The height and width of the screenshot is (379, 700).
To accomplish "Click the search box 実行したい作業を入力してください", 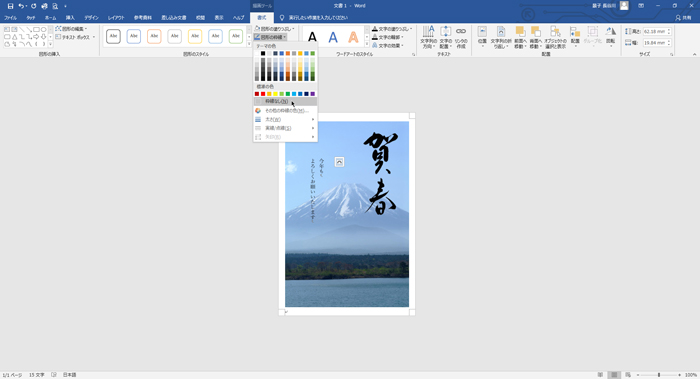I will pos(318,18).
